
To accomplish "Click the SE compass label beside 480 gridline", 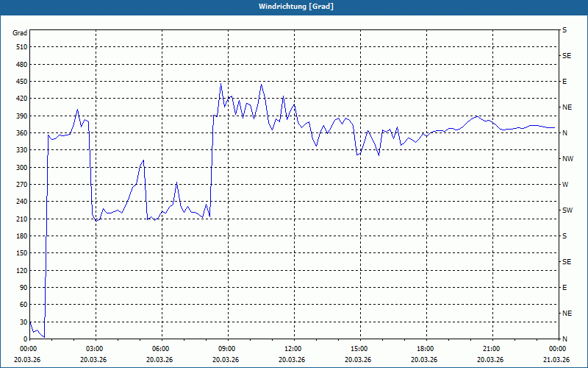I will [567, 56].
